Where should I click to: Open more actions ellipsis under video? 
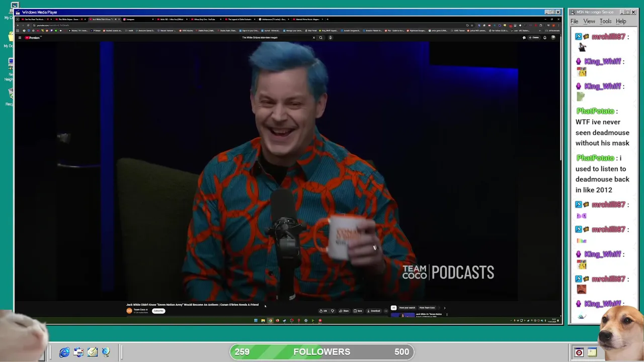tap(386, 311)
